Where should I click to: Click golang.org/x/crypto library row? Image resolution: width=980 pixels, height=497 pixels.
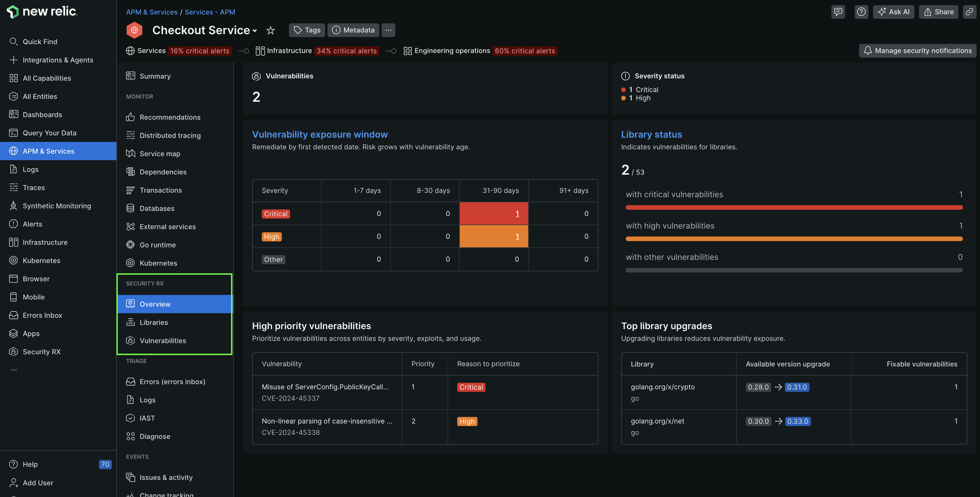[x=794, y=392]
